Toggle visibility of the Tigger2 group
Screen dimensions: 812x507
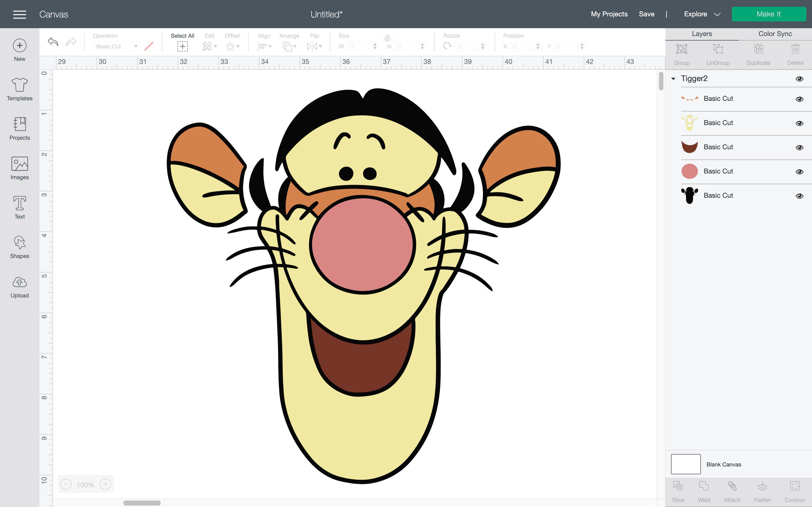tap(800, 79)
